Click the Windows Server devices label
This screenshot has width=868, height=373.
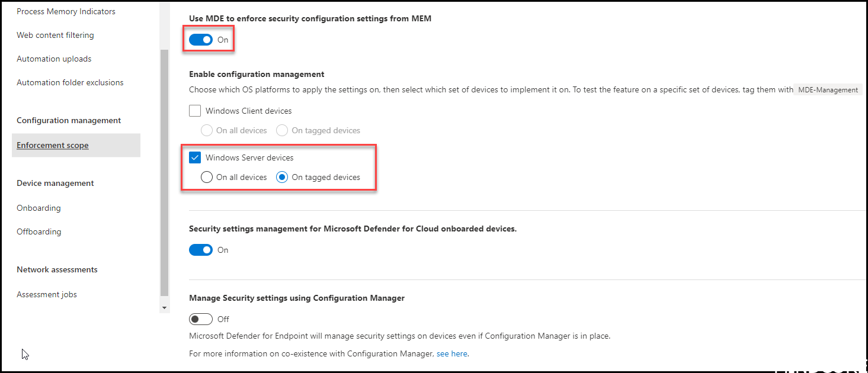pos(249,157)
